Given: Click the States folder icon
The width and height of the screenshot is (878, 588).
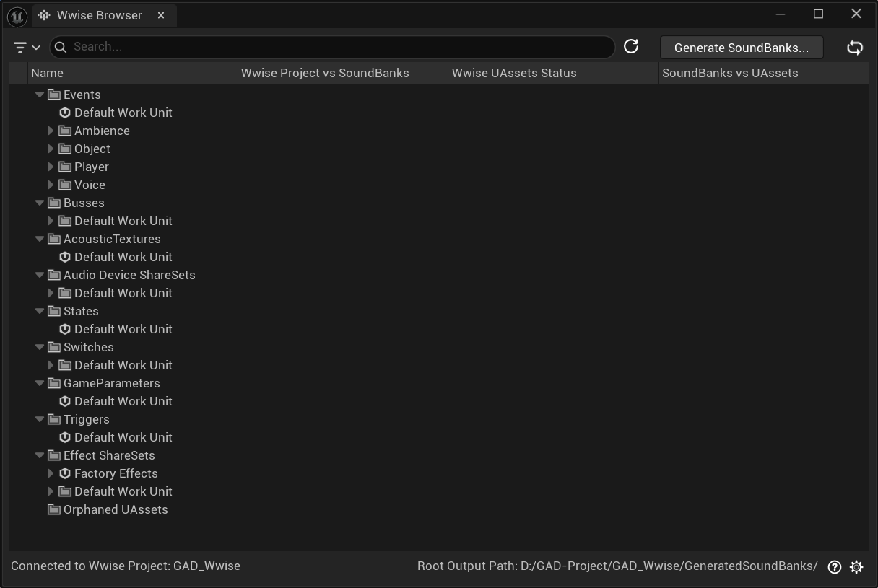Looking at the screenshot, I should [x=54, y=311].
